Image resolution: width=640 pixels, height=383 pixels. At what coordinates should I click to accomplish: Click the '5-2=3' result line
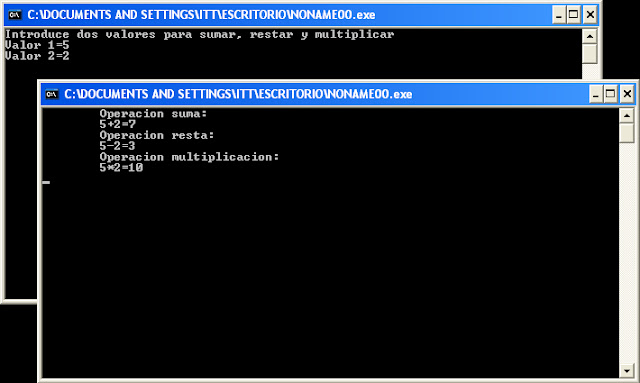(118, 146)
